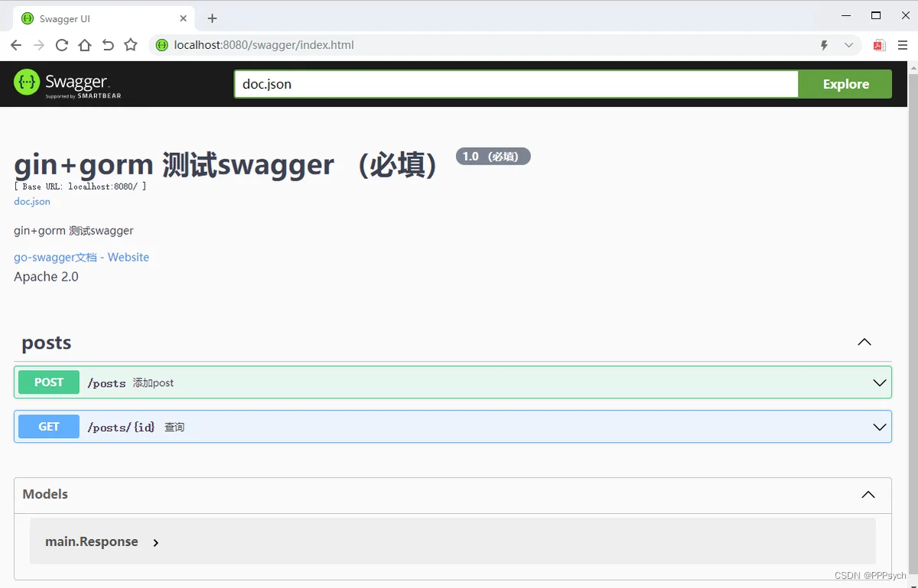Click the green Explore button
Image resolution: width=918 pixels, height=588 pixels.
[845, 84]
